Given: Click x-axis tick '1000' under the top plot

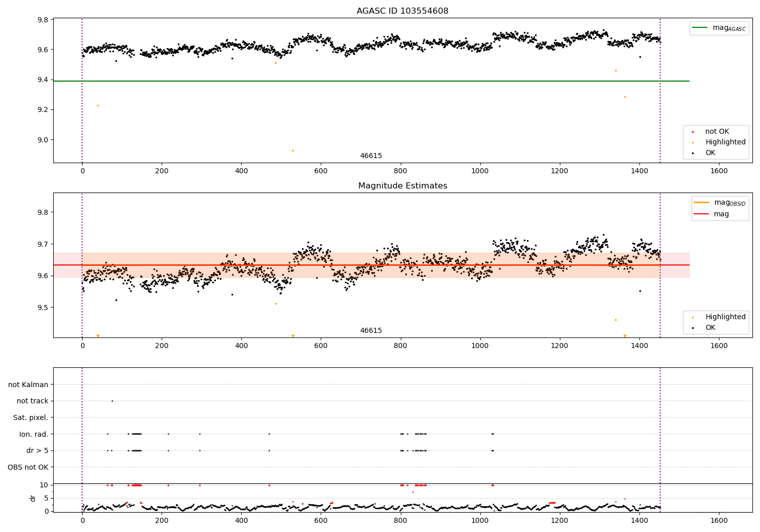Looking at the screenshot, I should [x=480, y=171].
